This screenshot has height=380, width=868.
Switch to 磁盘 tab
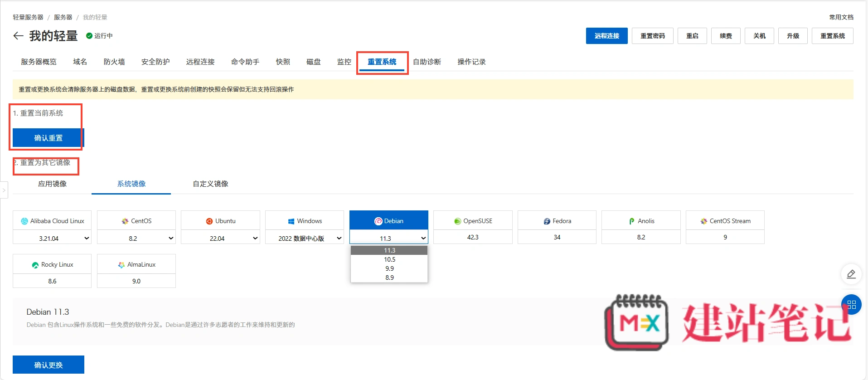click(x=313, y=62)
